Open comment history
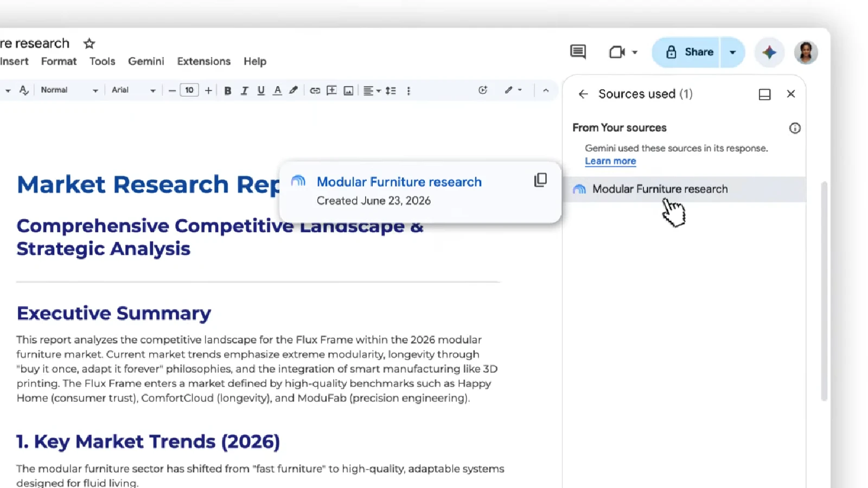This screenshot has width=868, height=488. click(x=578, y=52)
